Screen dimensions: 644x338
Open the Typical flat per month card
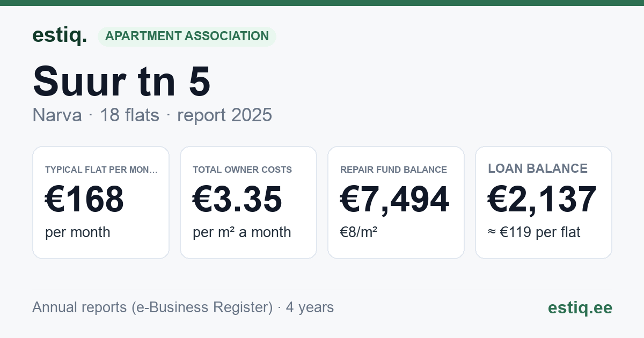pyautogui.click(x=101, y=202)
